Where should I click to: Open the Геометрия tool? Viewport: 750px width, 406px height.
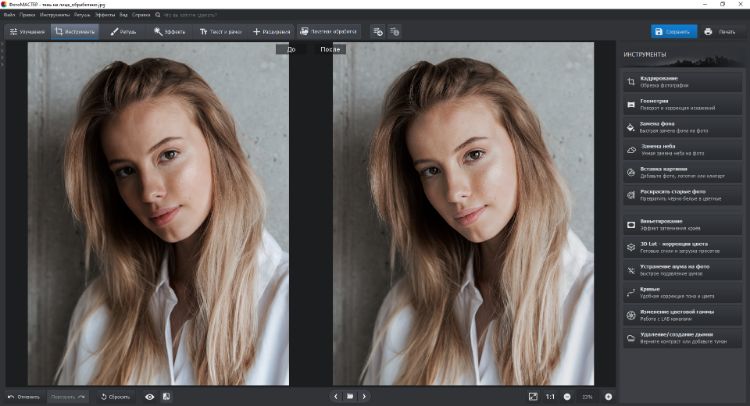(683, 104)
